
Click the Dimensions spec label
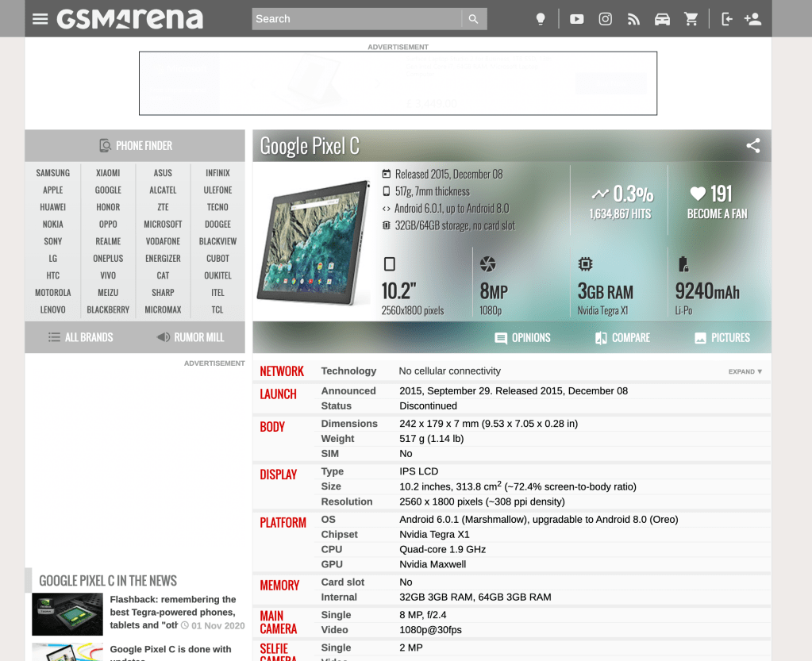pyautogui.click(x=349, y=424)
